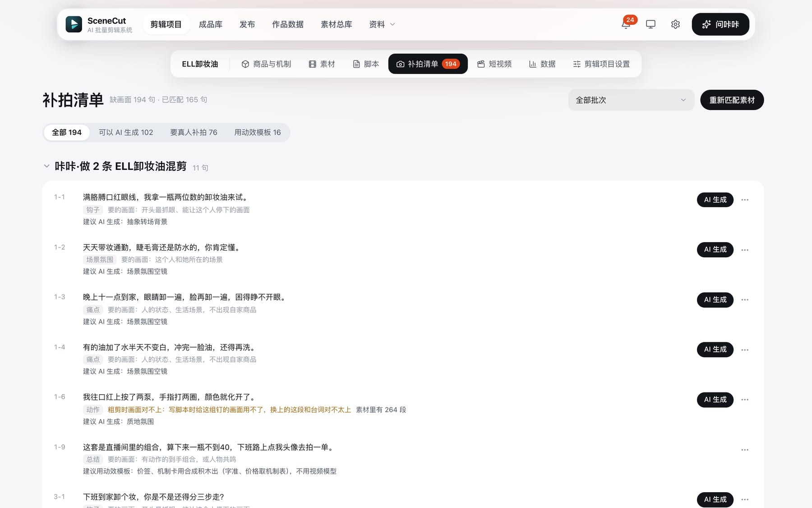Click the ELL卸妆油 project name
Screen dimensions: 812x508
[x=200, y=64]
